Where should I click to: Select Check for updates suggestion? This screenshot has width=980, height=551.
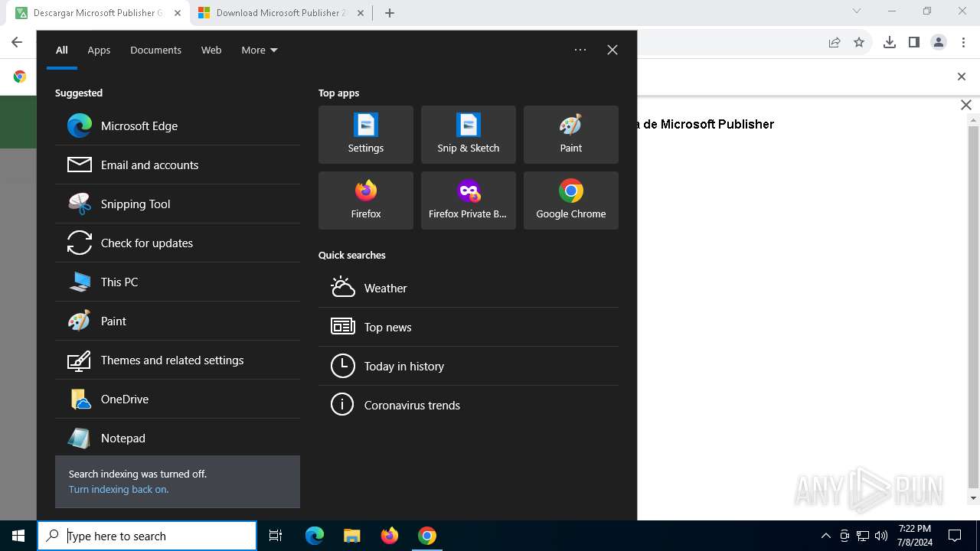coord(178,243)
